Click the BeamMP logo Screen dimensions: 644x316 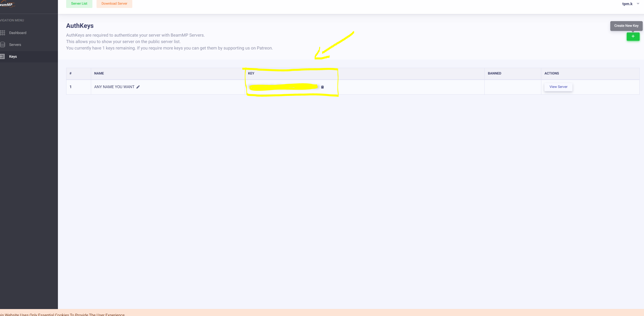(7, 4)
